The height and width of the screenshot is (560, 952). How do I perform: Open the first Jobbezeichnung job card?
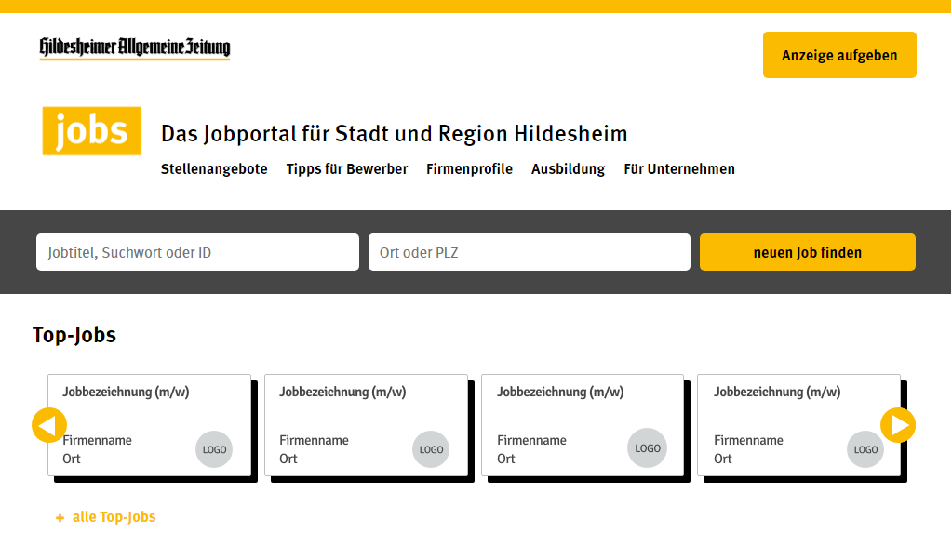126,393
